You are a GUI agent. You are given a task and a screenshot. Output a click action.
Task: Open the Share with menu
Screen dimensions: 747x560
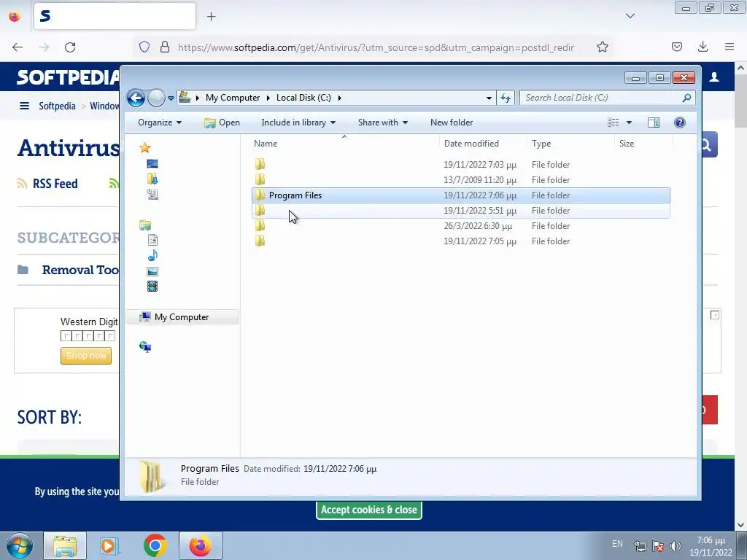pyautogui.click(x=382, y=122)
